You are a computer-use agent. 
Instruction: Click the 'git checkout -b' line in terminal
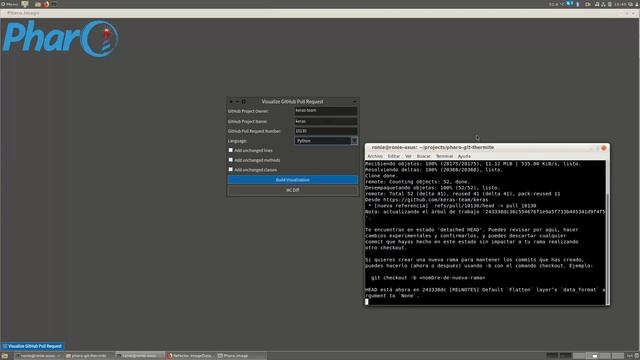428,278
